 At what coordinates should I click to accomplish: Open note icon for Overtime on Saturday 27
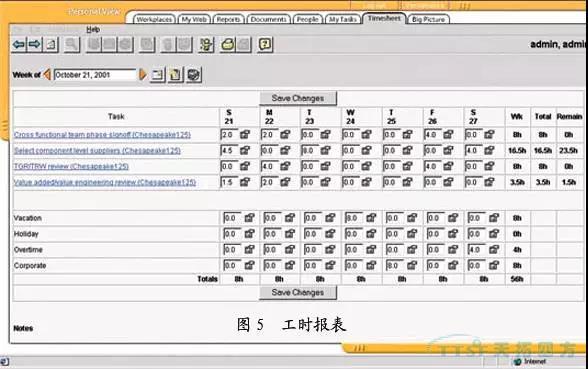tap(494, 249)
